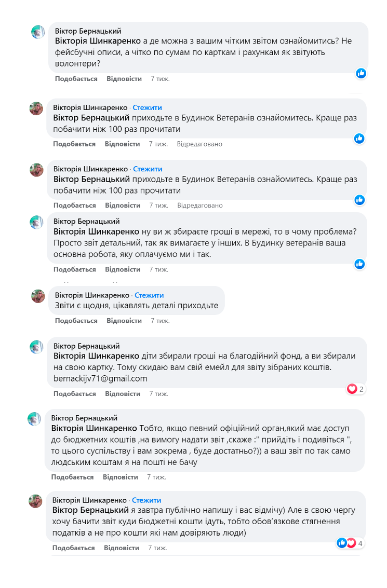Click heart reaction on the email comment

352,389
